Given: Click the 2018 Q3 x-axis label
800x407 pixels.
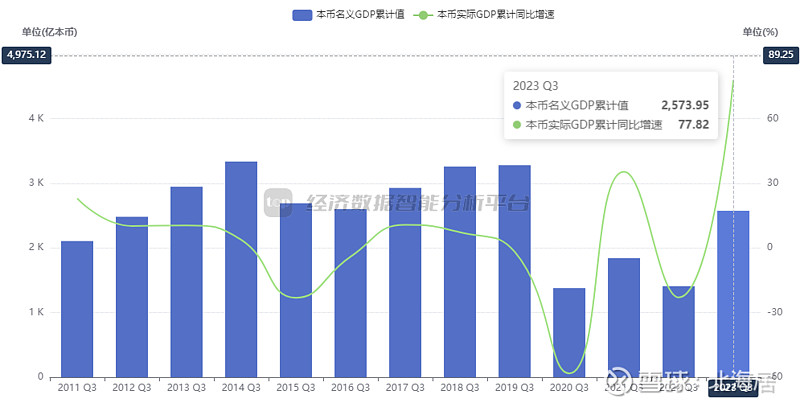Looking at the screenshot, I should 460,387.
